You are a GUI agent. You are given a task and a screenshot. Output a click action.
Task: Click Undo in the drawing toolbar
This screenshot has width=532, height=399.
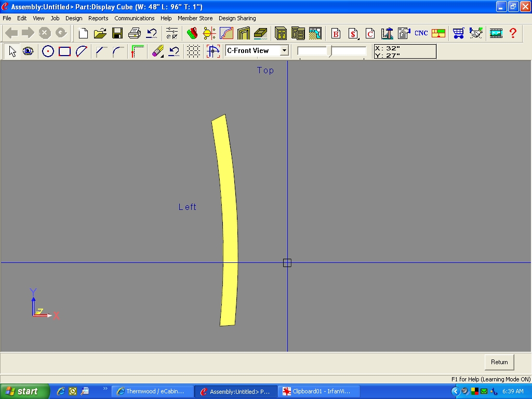tap(174, 51)
